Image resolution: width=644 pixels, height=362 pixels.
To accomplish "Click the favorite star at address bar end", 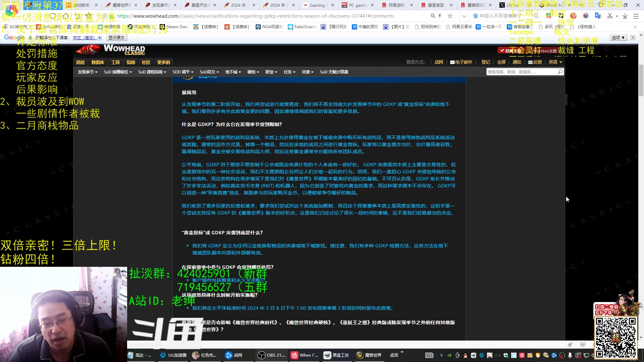I will 450,16.
